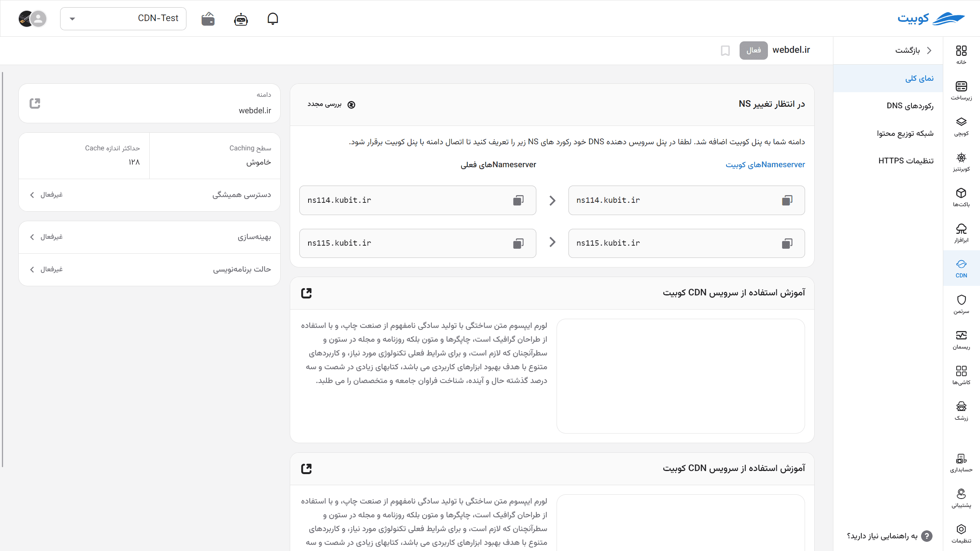
Task: Go to خانه in the sidebar
Action: click(961, 55)
